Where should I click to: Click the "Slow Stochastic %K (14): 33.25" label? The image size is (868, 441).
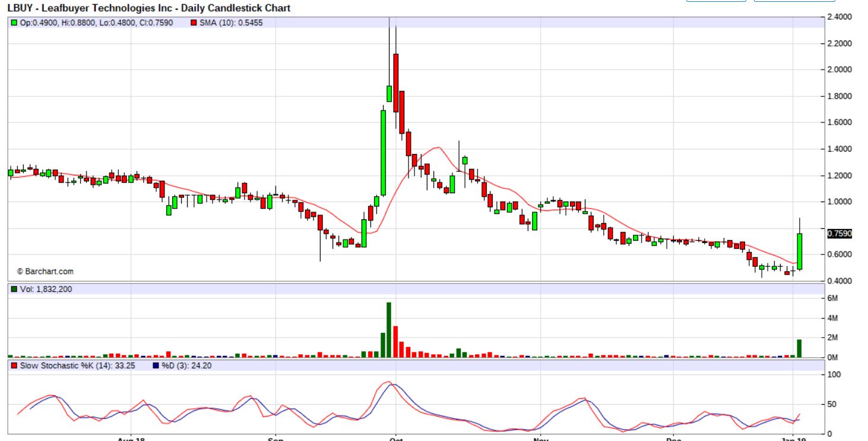[x=78, y=366]
